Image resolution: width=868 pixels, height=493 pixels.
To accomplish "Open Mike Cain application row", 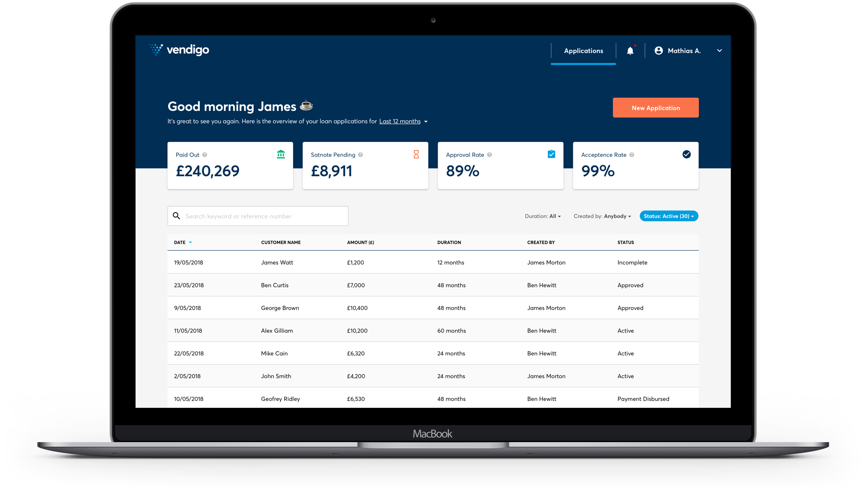I will point(433,353).
